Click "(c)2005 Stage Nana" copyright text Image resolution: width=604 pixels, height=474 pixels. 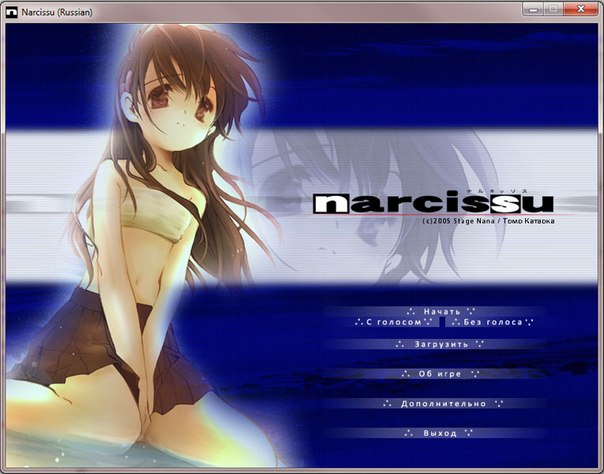[x=458, y=221]
